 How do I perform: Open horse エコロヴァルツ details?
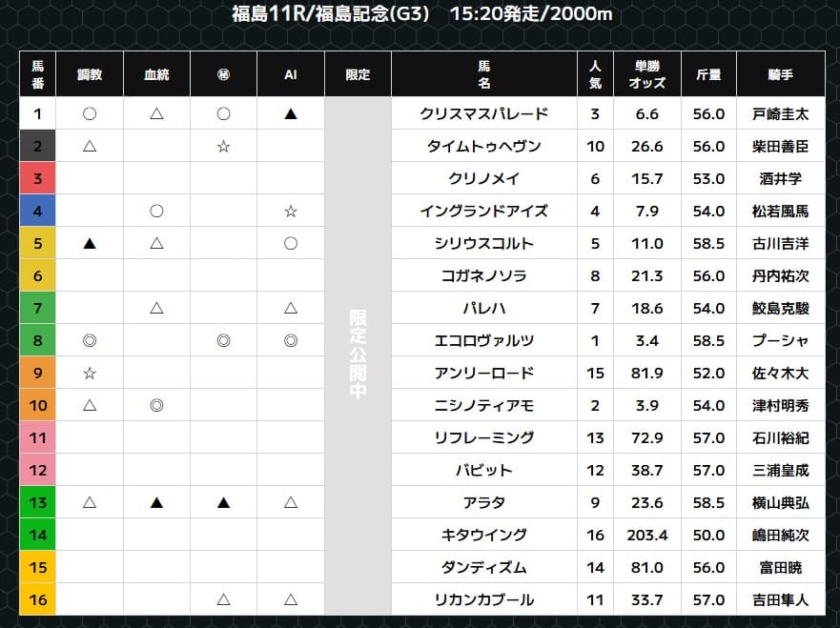click(483, 341)
